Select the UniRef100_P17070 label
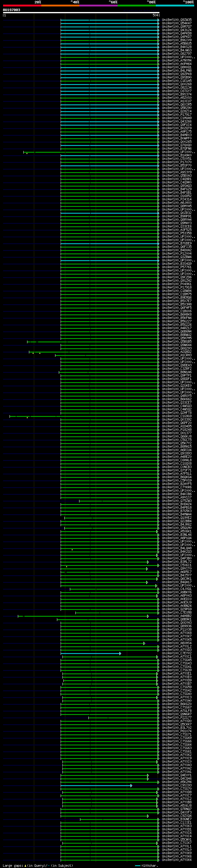Screen dimensions: 197x868 [x=177, y=162]
